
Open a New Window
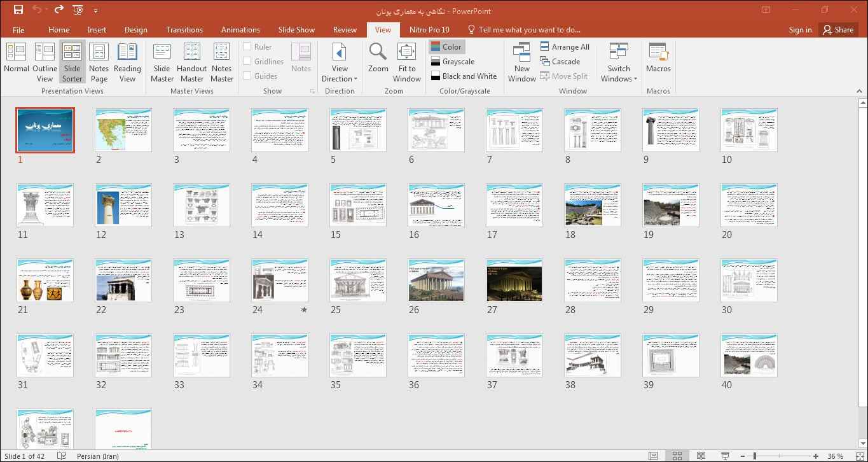(521, 61)
